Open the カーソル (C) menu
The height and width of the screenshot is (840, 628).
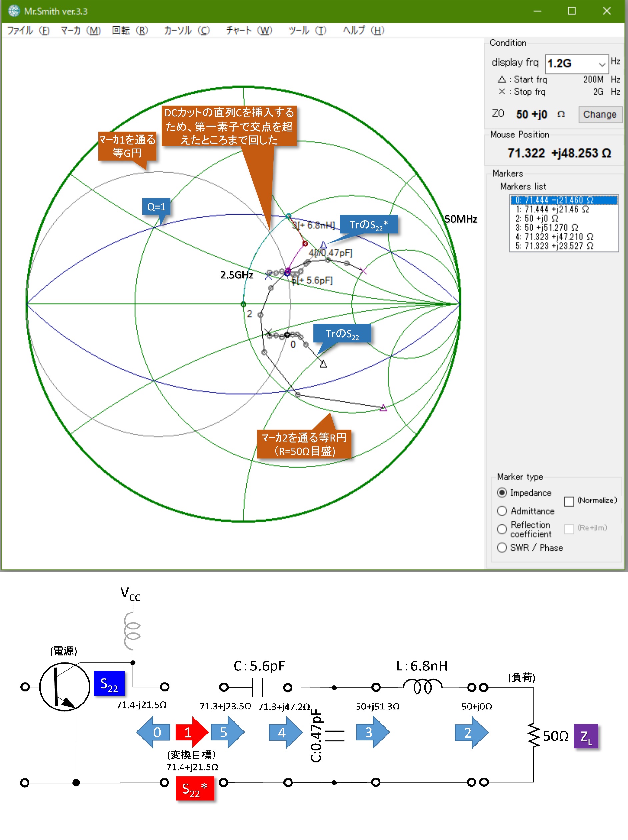tap(187, 30)
